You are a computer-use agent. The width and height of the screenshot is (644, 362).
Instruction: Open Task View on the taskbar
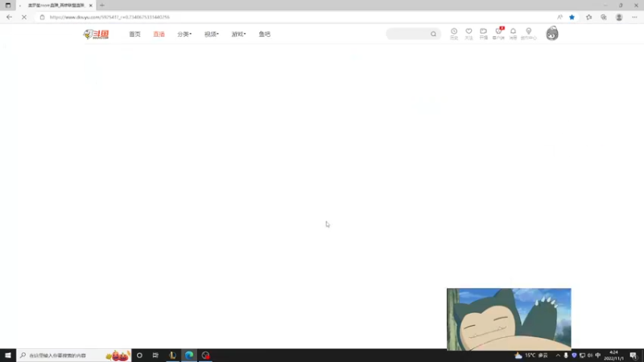(x=155, y=356)
